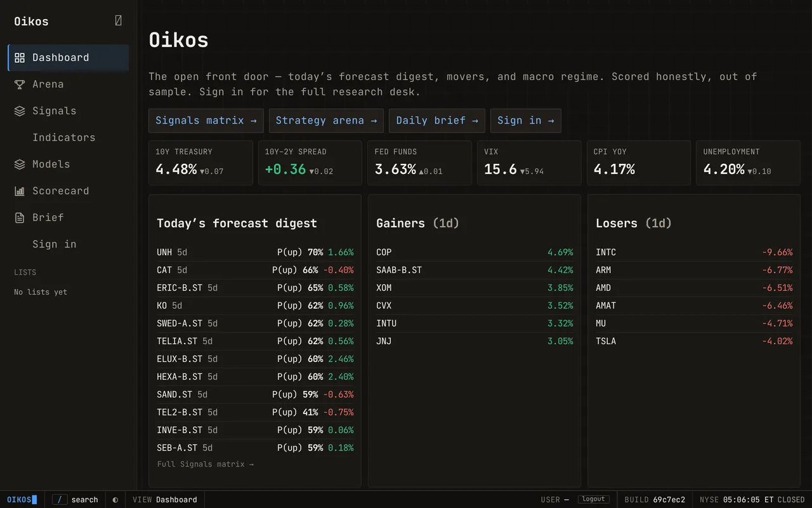Click the NYSE clock status

point(752,500)
